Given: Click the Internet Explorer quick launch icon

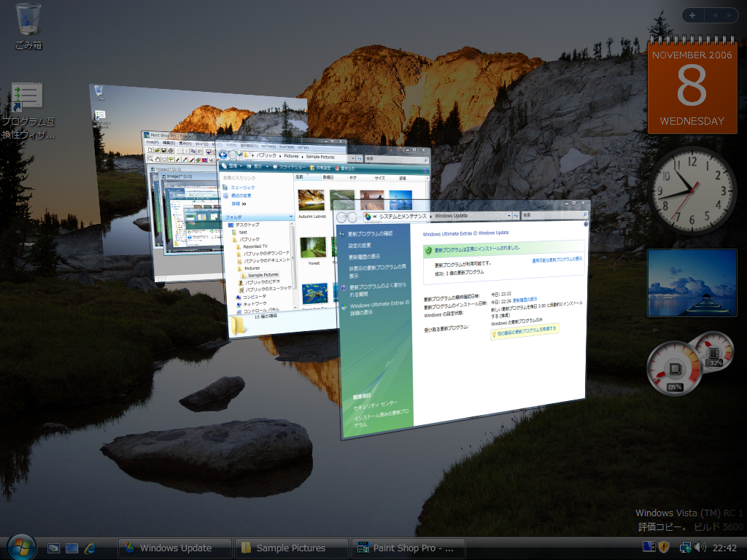Looking at the screenshot, I should (90, 548).
